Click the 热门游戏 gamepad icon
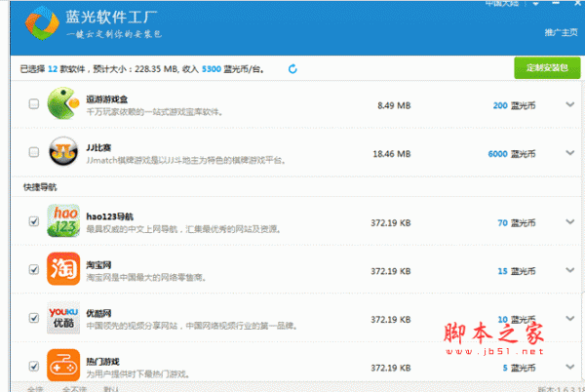 tap(63, 365)
